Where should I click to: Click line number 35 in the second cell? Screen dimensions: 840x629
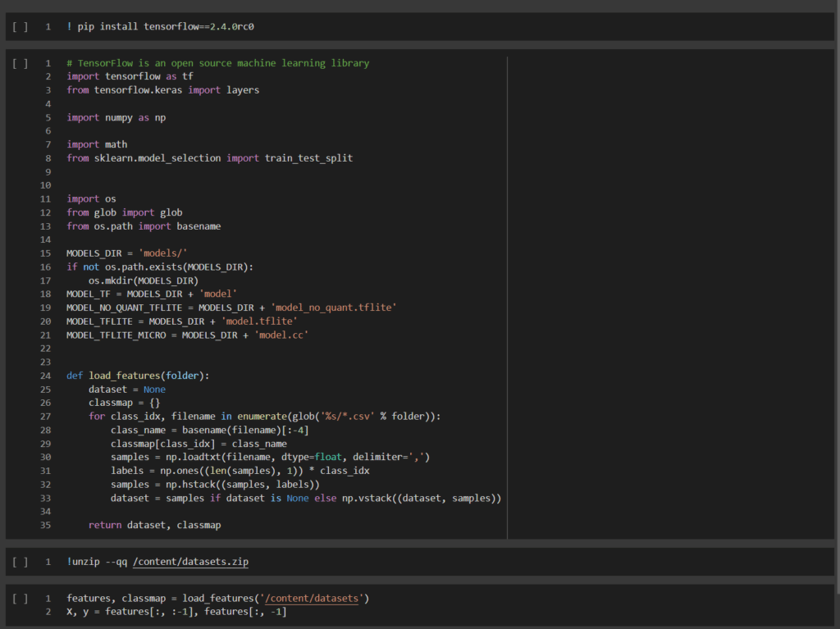46,525
